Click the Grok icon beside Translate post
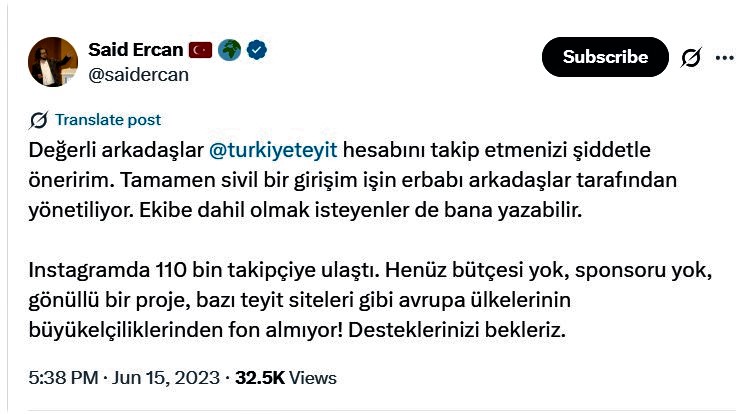 39,120
